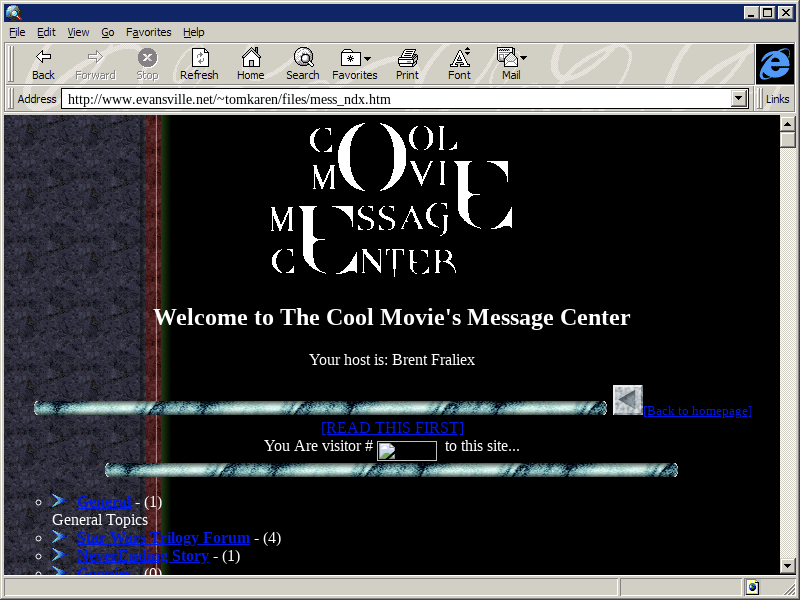The height and width of the screenshot is (600, 800).
Task: Click the Print toolbar icon
Action: tap(407, 58)
